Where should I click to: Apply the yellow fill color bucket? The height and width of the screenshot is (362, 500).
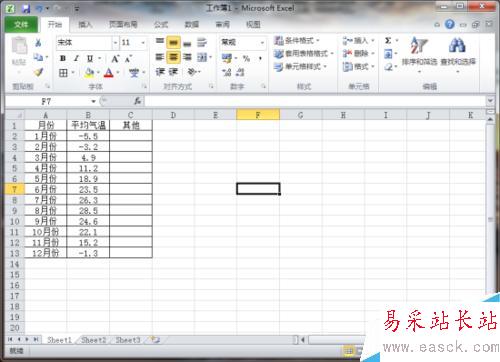[89, 72]
